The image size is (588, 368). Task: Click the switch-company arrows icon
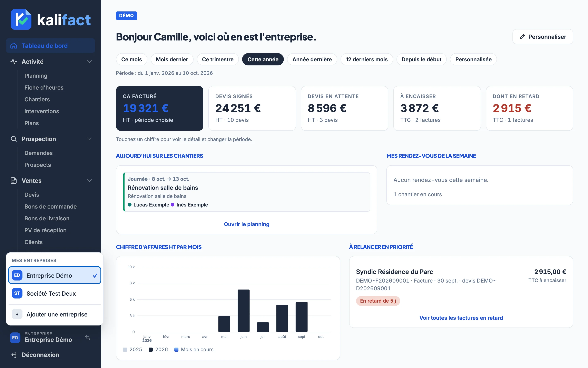point(88,338)
